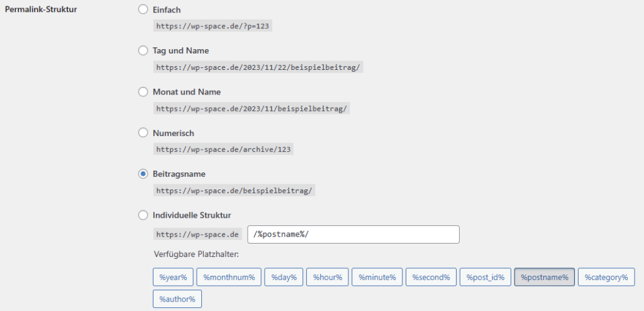Toggle the active %postname% placeholder button
The width and height of the screenshot is (644, 311).
point(545,277)
